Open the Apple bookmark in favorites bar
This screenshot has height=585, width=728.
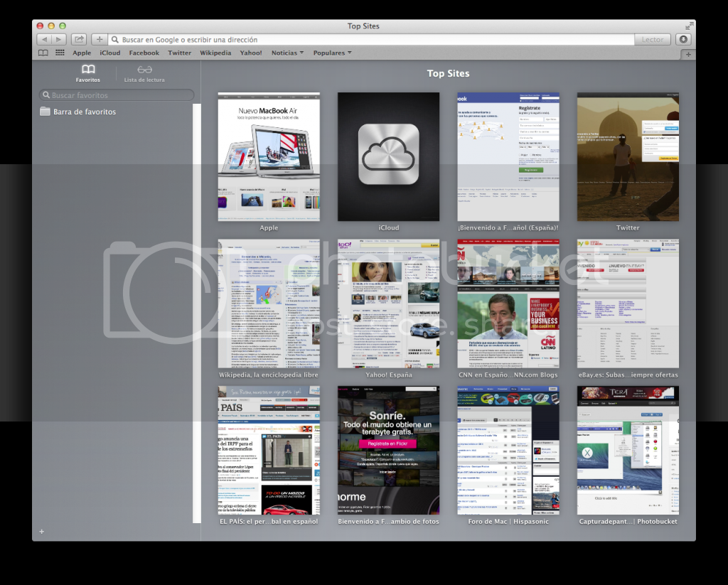click(x=82, y=53)
